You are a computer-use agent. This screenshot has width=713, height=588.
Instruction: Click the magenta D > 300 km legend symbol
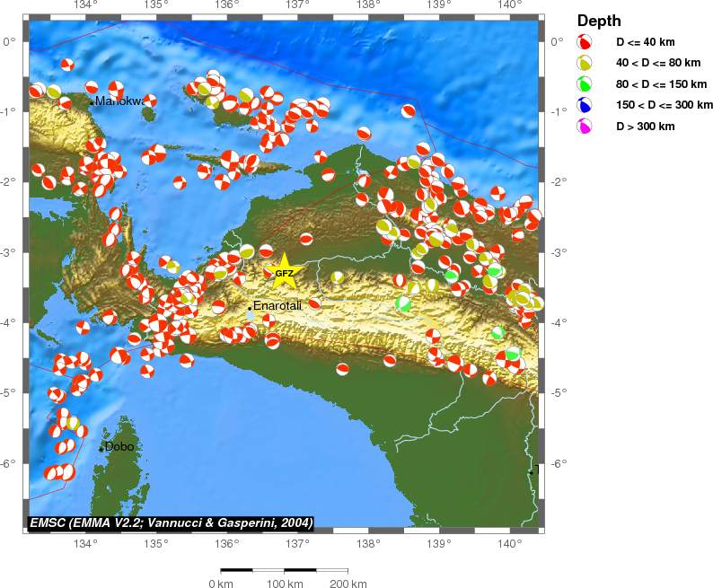585,127
